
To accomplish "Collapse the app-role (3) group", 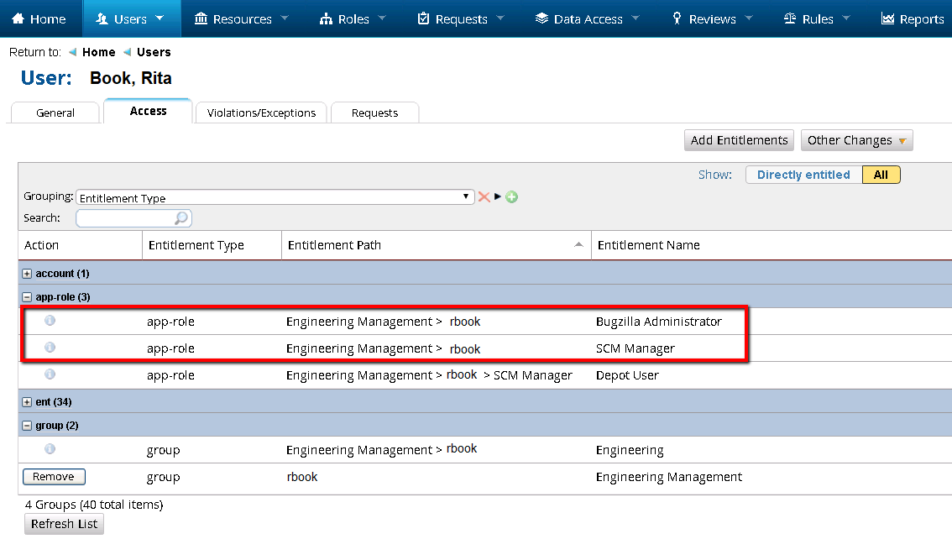I will [x=27, y=297].
